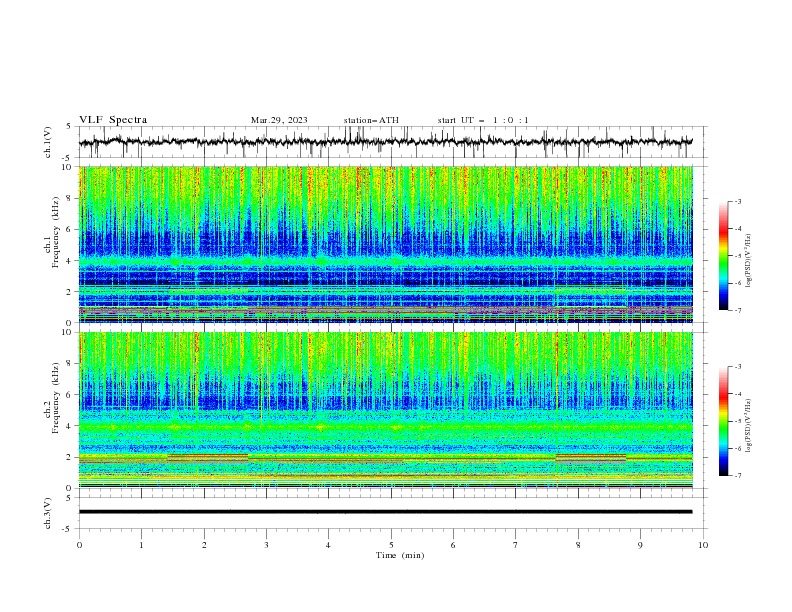Click the lower 'log(PSD)(V²/Hz)' colorbar label

point(749,425)
